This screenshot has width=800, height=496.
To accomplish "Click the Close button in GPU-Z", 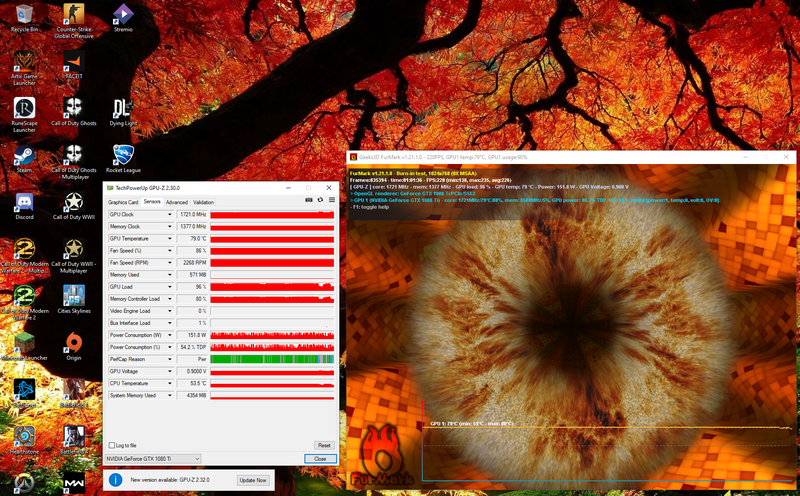I will (x=320, y=459).
